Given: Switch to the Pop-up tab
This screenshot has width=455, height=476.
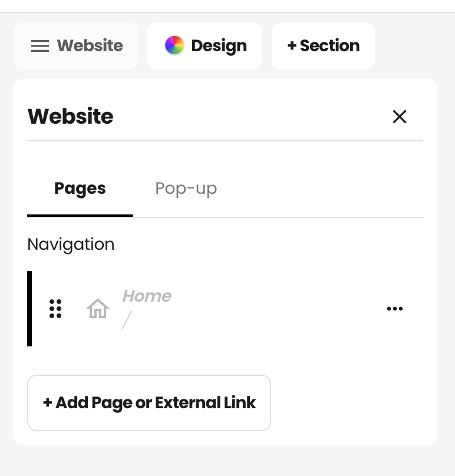Looking at the screenshot, I should point(186,188).
